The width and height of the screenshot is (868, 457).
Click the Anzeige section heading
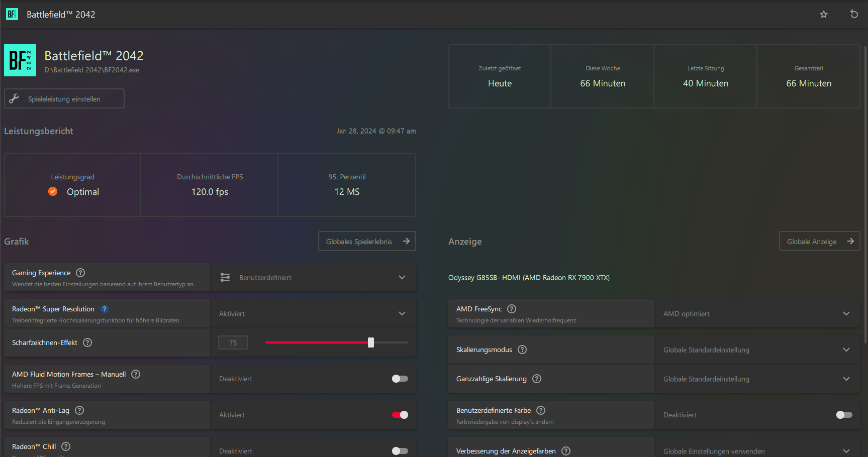465,242
